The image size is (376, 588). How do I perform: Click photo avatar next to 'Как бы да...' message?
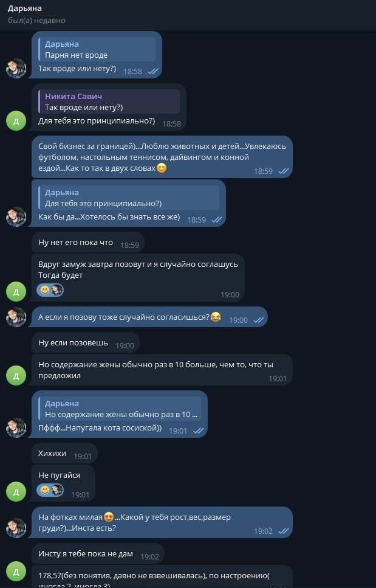coord(16,216)
